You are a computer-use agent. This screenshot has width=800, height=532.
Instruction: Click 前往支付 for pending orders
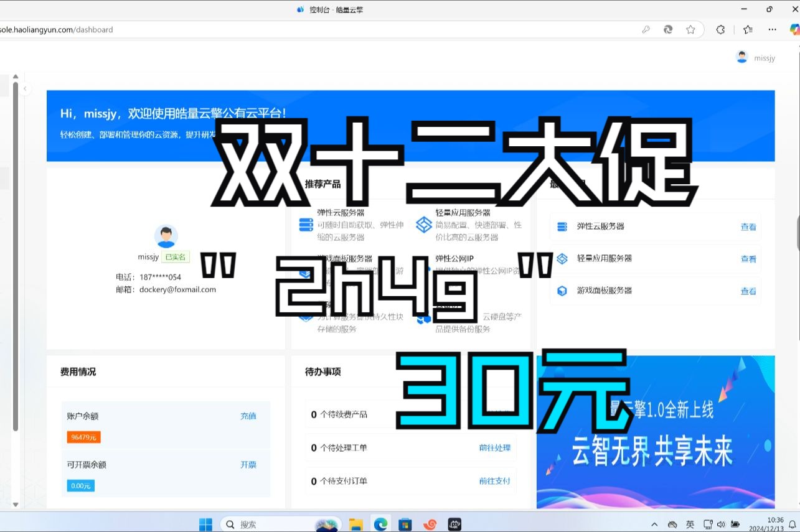(x=495, y=481)
